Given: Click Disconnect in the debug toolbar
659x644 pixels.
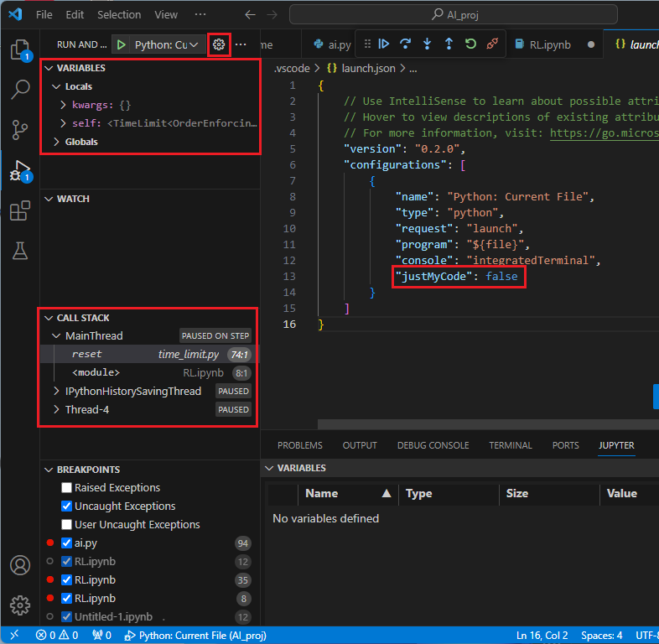Looking at the screenshot, I should [x=492, y=44].
